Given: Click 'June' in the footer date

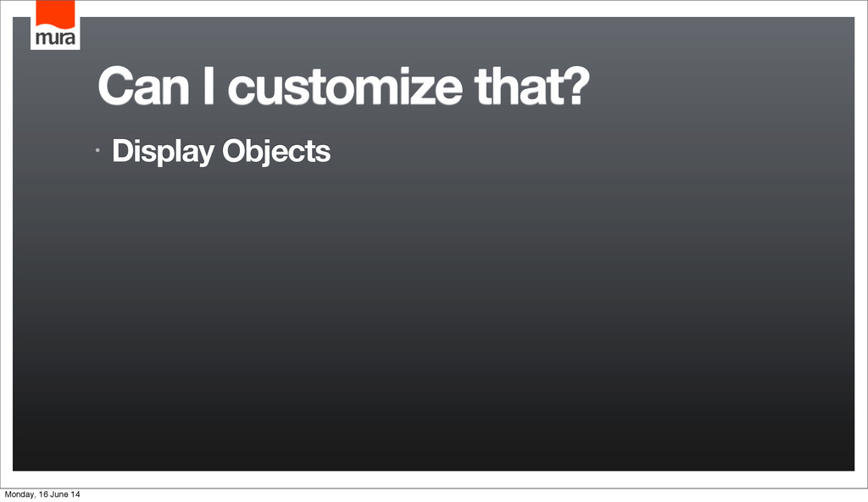Looking at the screenshot, I should coord(58,494).
